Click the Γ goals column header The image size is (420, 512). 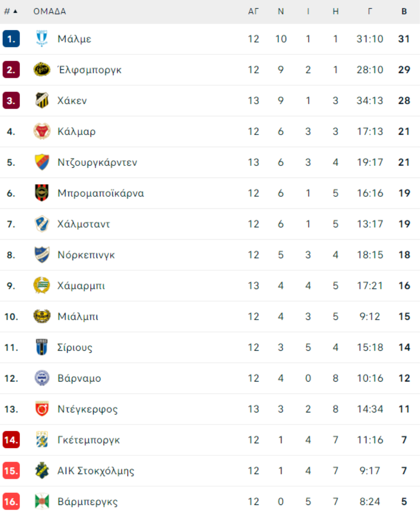pos(370,11)
